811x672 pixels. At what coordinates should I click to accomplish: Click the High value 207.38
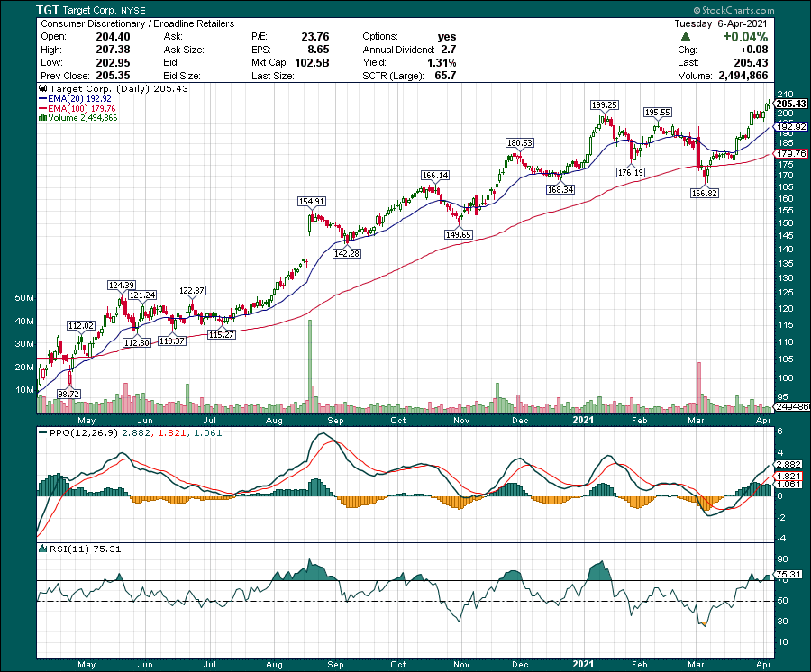pos(114,50)
